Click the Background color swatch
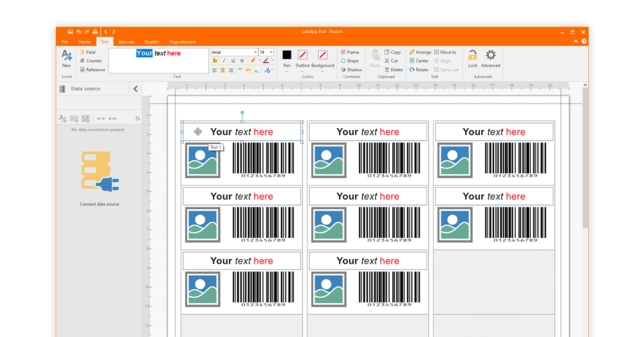 click(323, 55)
